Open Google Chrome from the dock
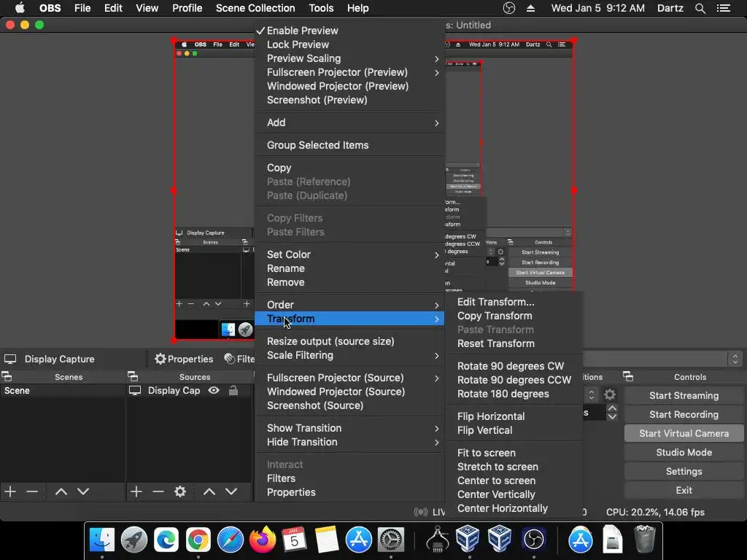Screen dimensions: 747x560 (x=198, y=540)
